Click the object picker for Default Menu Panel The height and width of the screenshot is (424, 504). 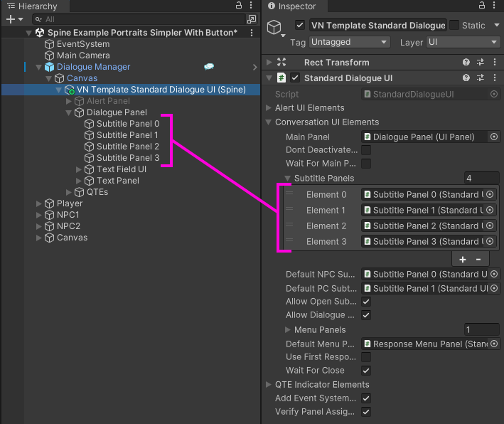(x=494, y=344)
